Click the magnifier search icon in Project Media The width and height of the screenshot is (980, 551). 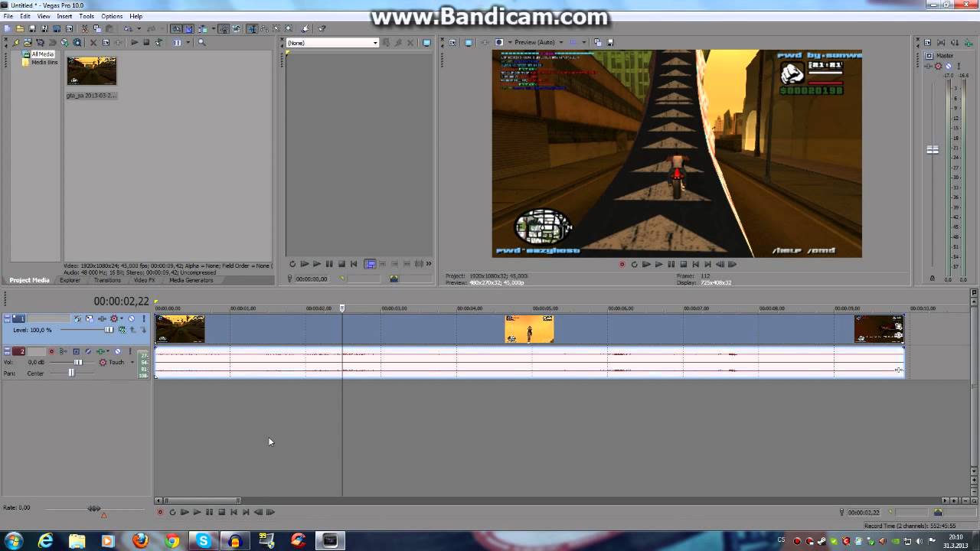pyautogui.click(x=202, y=42)
